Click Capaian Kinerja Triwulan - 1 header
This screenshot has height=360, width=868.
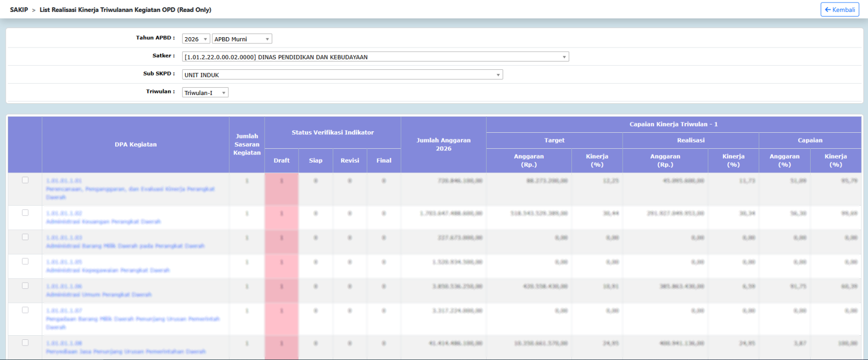(x=674, y=124)
